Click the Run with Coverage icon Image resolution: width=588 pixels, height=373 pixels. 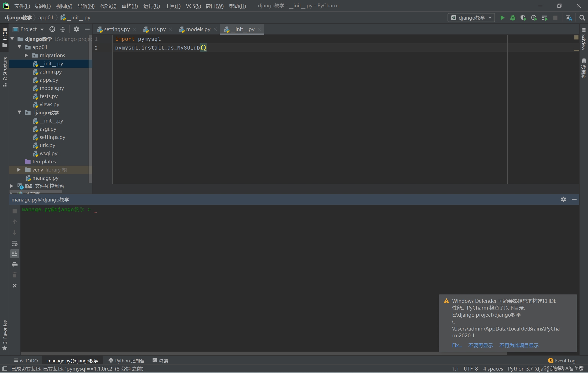pos(523,18)
